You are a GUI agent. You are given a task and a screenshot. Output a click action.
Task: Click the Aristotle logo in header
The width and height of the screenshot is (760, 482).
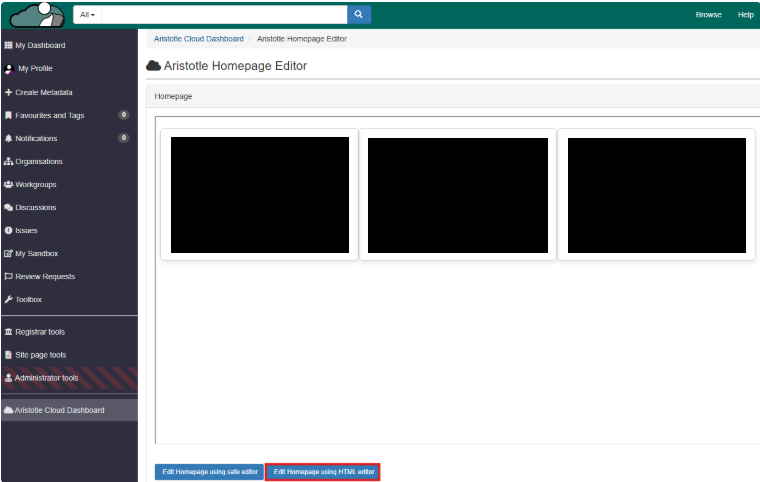(x=36, y=15)
